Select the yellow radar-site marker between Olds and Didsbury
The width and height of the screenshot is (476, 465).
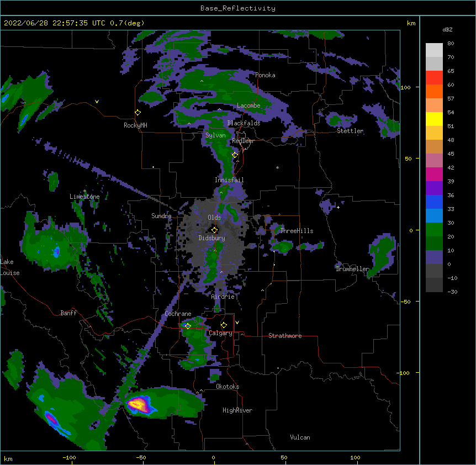214,230
